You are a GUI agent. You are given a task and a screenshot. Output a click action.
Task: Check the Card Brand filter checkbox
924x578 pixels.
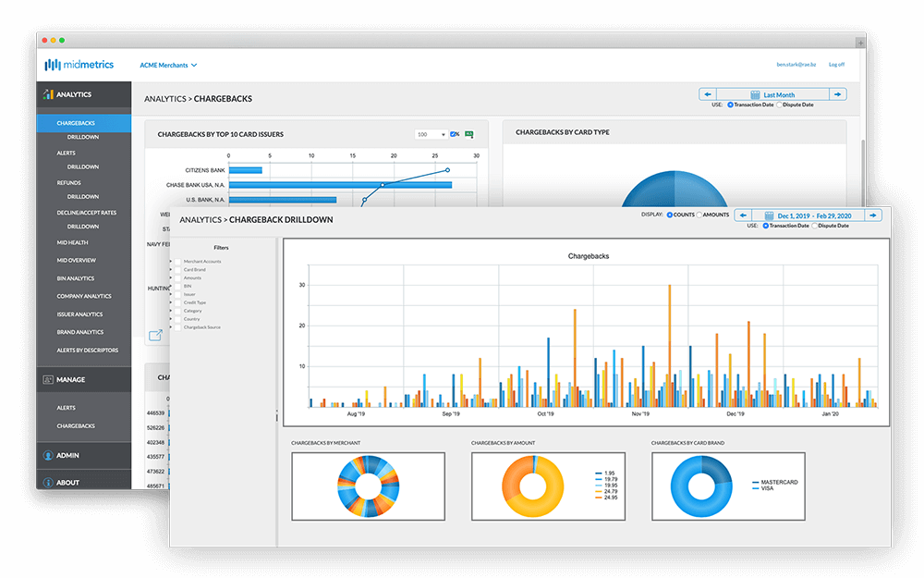coord(178,270)
